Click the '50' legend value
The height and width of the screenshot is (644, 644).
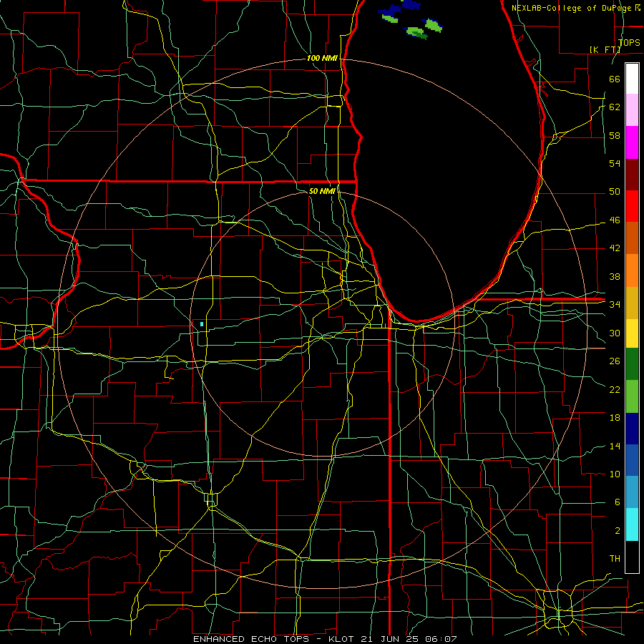pos(615,192)
